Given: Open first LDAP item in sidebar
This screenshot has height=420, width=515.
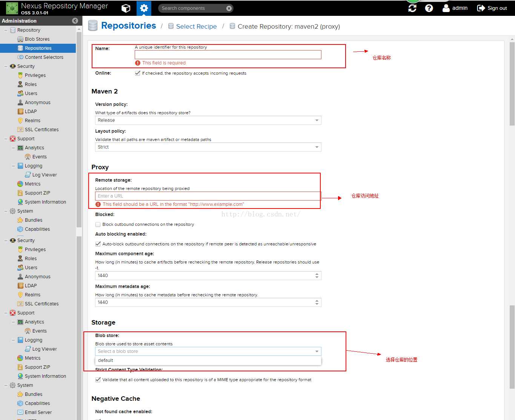Looking at the screenshot, I should point(31,112).
